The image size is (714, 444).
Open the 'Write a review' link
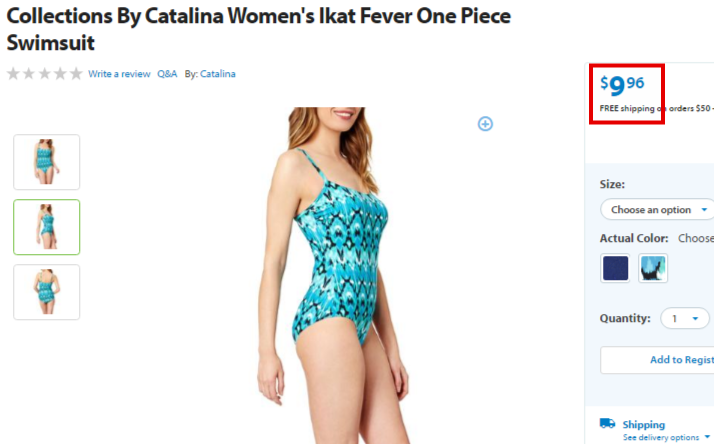click(x=119, y=74)
